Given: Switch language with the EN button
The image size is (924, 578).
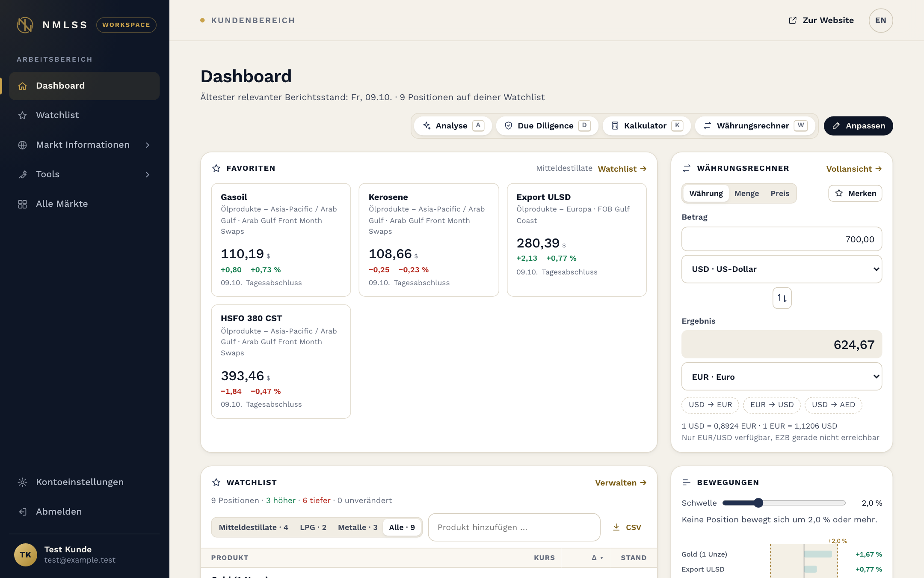Looking at the screenshot, I should click(881, 21).
